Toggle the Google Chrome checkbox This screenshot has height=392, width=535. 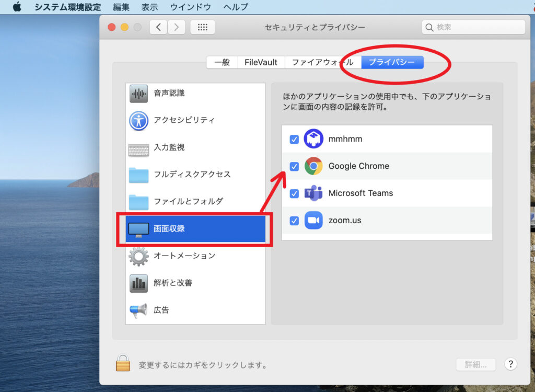(294, 167)
